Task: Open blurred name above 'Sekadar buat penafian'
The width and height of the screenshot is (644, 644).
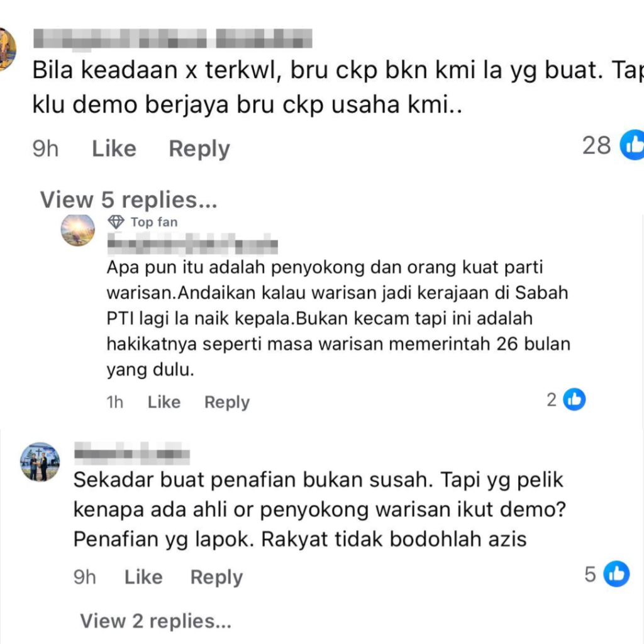Action: click(x=132, y=453)
